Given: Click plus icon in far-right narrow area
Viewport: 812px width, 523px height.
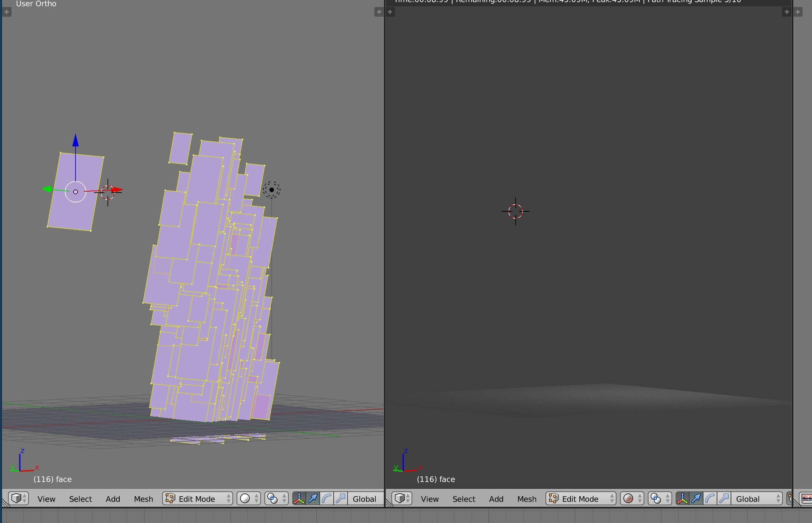Looking at the screenshot, I should (x=798, y=12).
